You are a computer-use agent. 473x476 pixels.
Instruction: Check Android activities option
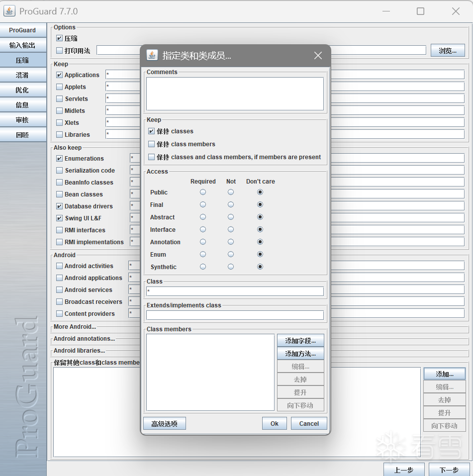click(60, 266)
